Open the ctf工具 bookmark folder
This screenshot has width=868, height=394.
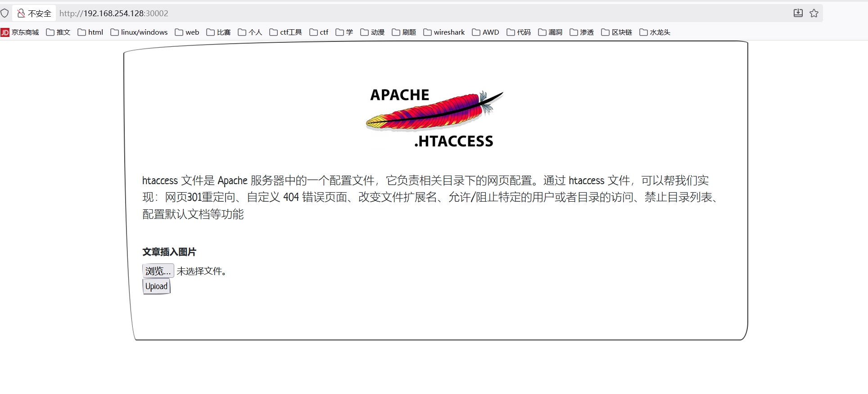pyautogui.click(x=286, y=32)
